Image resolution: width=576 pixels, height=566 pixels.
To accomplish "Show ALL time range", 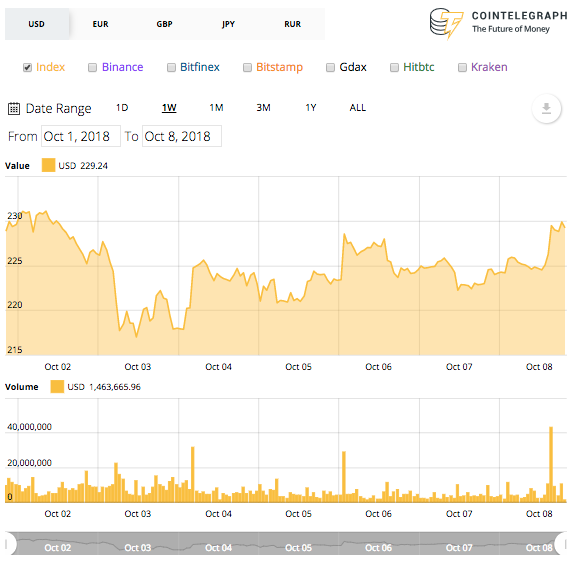I will (357, 108).
